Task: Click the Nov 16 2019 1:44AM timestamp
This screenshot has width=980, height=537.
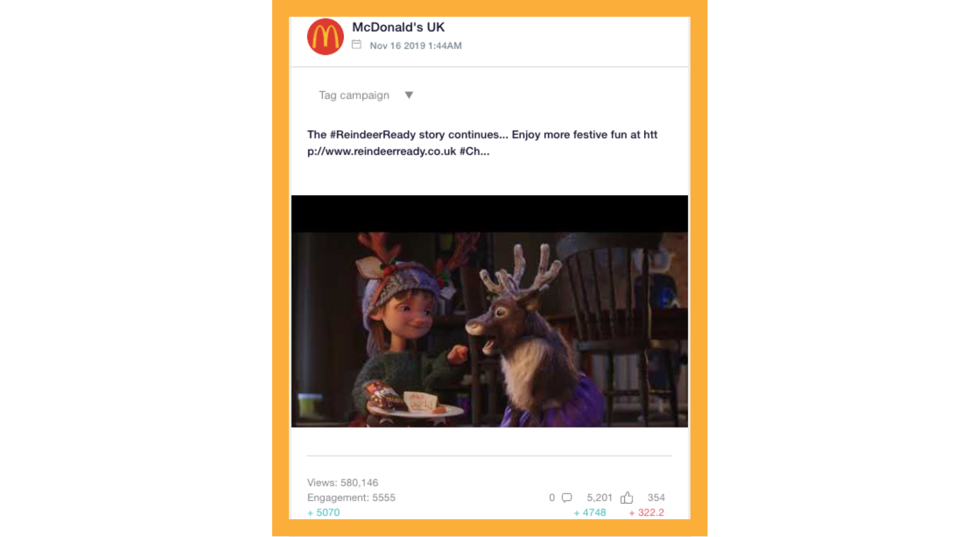Action: coord(416,46)
